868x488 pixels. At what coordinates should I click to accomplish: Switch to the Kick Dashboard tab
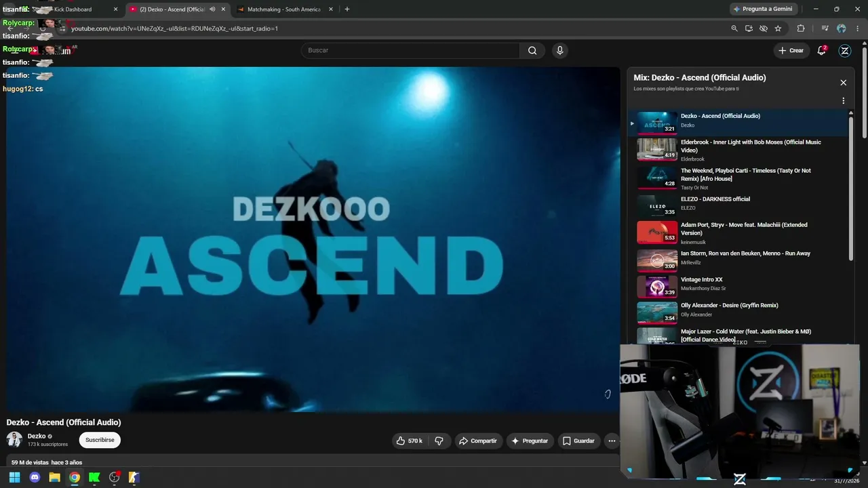(x=73, y=9)
